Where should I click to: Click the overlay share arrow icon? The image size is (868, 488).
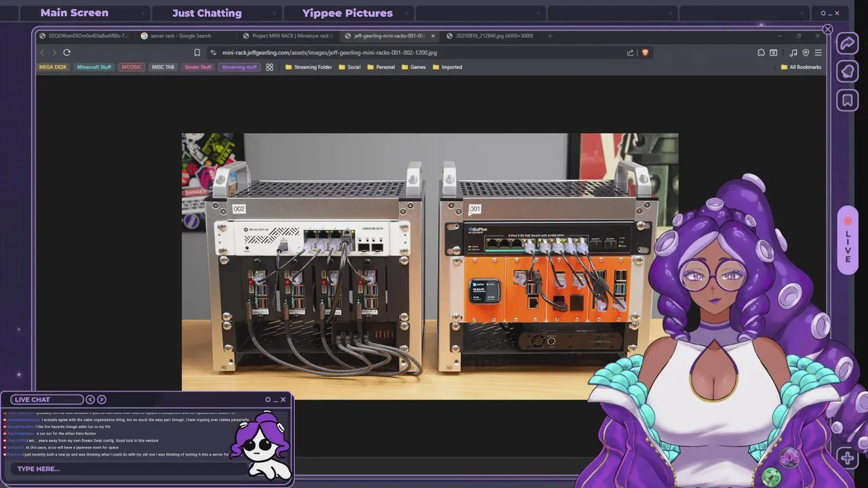click(848, 44)
